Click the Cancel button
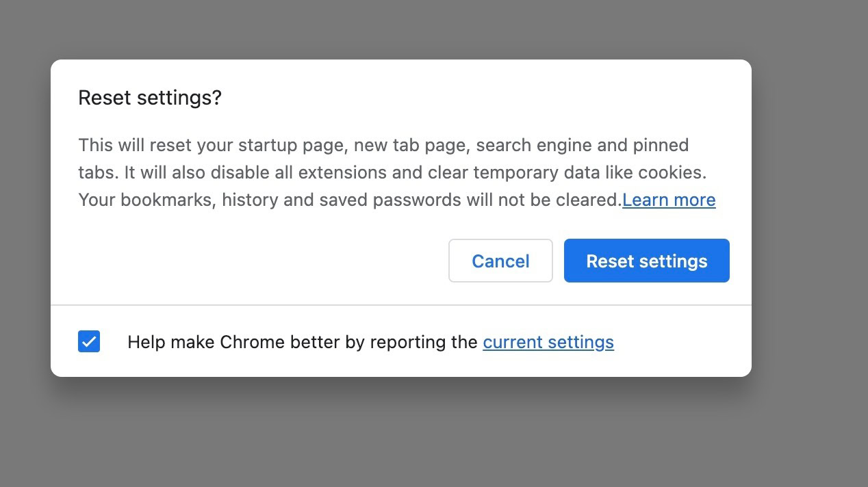The width and height of the screenshot is (868, 487). point(500,261)
